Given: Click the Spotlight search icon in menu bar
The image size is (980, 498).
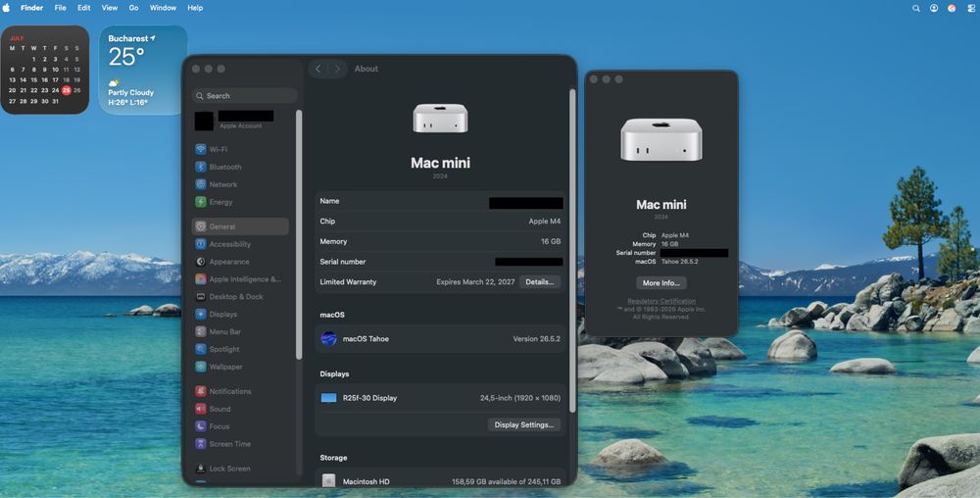Looking at the screenshot, I should tap(915, 8).
